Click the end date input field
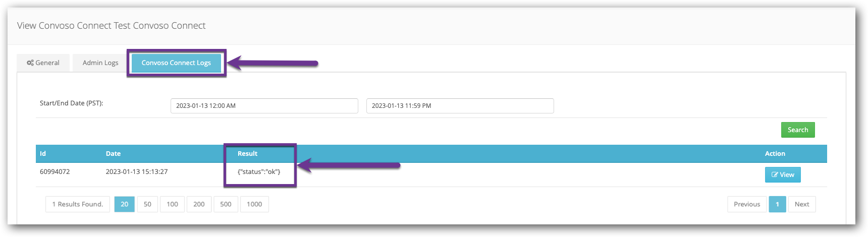The image size is (868, 237). (460, 106)
